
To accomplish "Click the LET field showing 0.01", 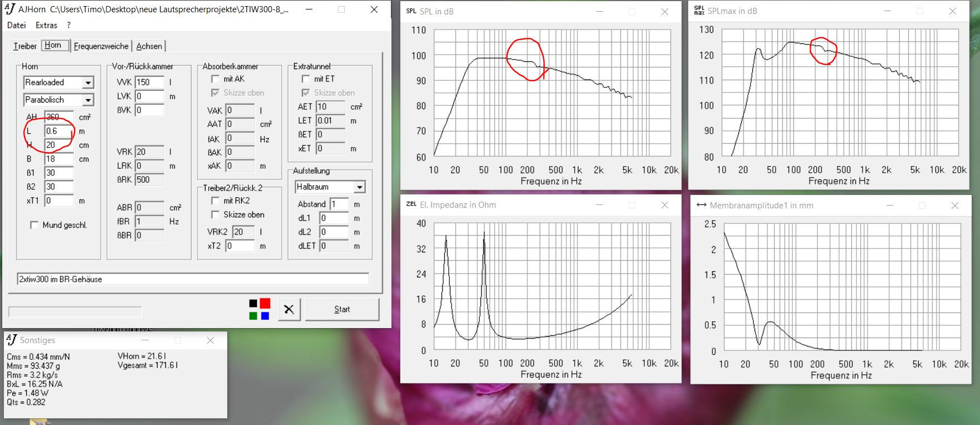I will [x=330, y=120].
